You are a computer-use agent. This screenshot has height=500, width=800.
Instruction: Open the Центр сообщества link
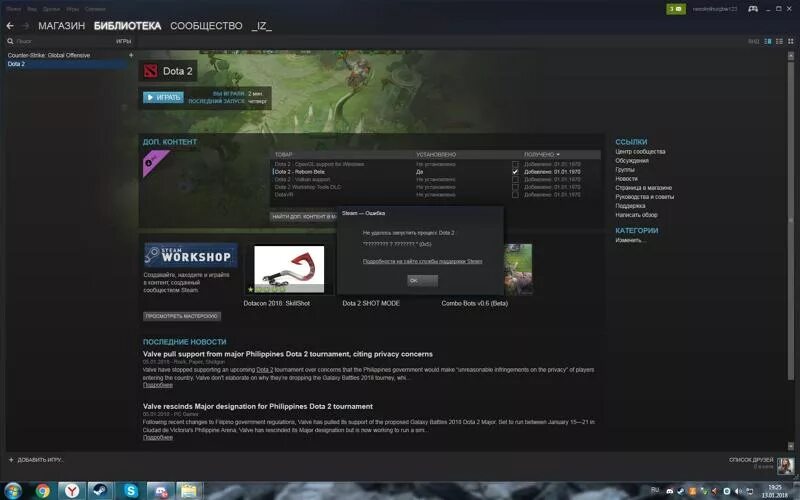[x=640, y=152]
